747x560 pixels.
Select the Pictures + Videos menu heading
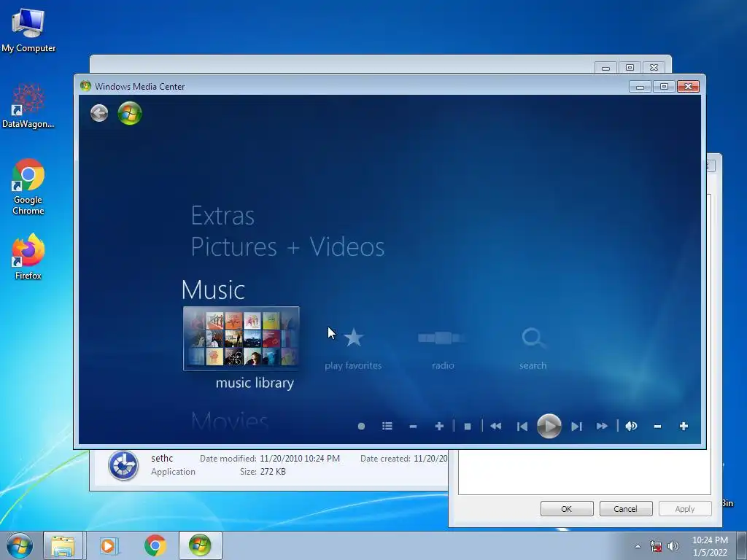(287, 246)
